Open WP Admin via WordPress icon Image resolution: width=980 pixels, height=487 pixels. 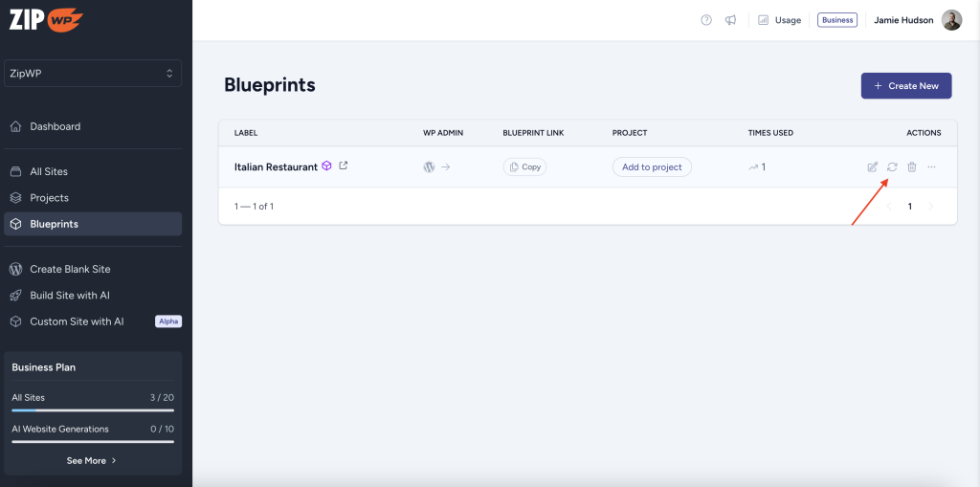point(430,167)
